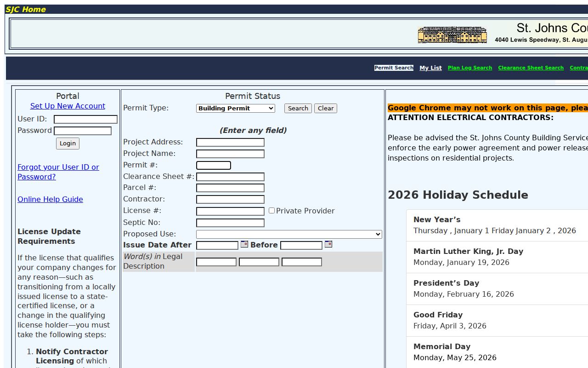Viewport: 588px width, 368px height.
Task: Open the Issue Date After calendar picker
Action: [244, 244]
